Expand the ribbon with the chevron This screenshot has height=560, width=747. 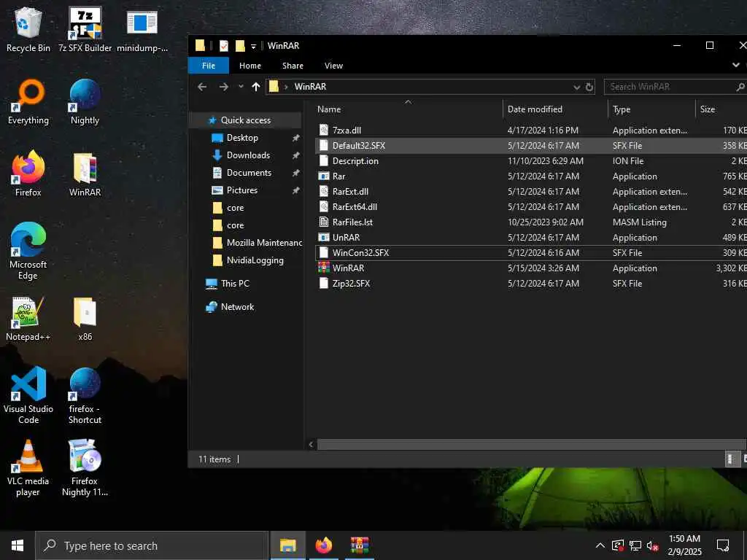click(735, 65)
